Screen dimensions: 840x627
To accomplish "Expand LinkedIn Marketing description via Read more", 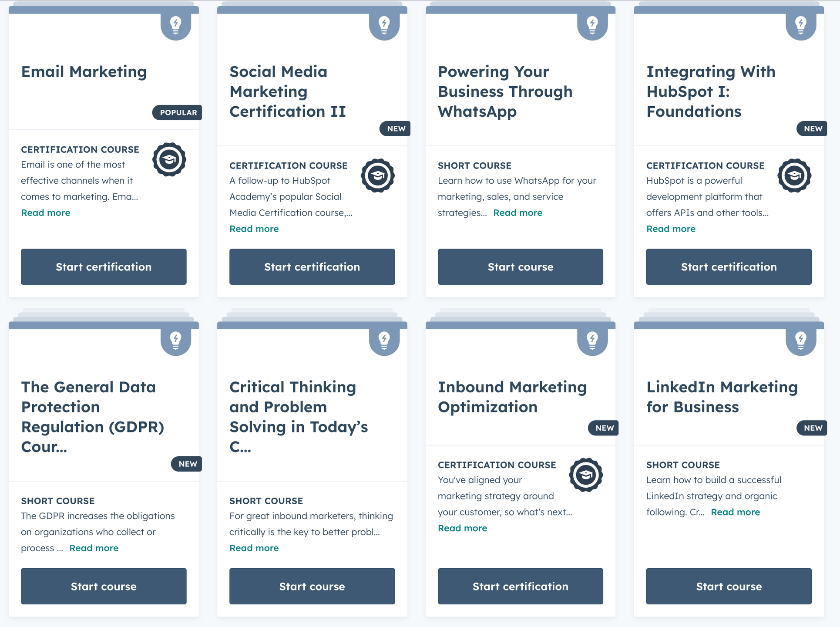I will [x=735, y=512].
